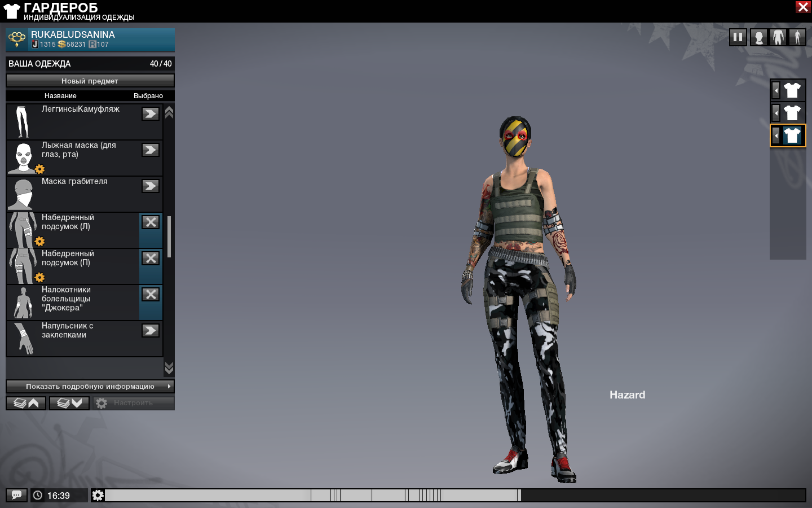Unequip Набедренный подсумок (П) item
Viewport: 812px width, 508px height.
(151, 259)
